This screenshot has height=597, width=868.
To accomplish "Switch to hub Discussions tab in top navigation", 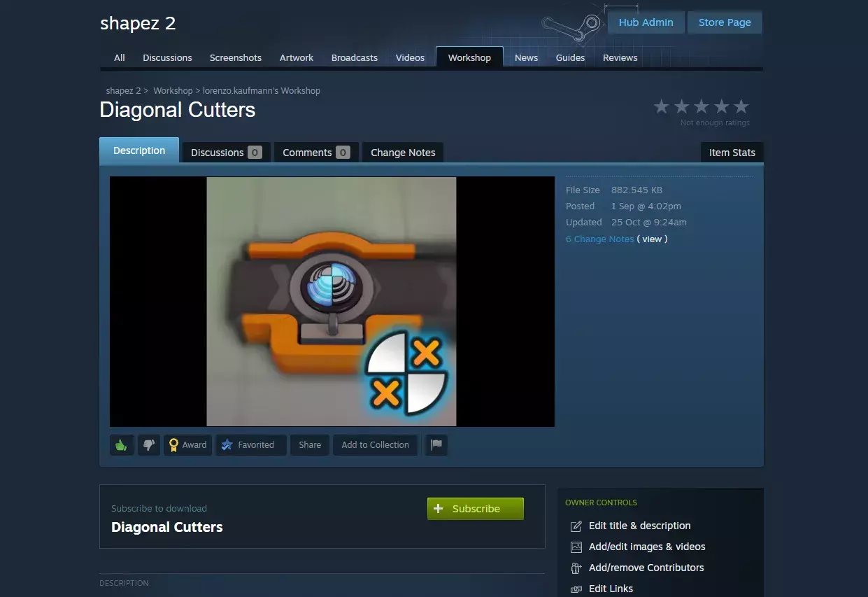I will click(x=167, y=57).
